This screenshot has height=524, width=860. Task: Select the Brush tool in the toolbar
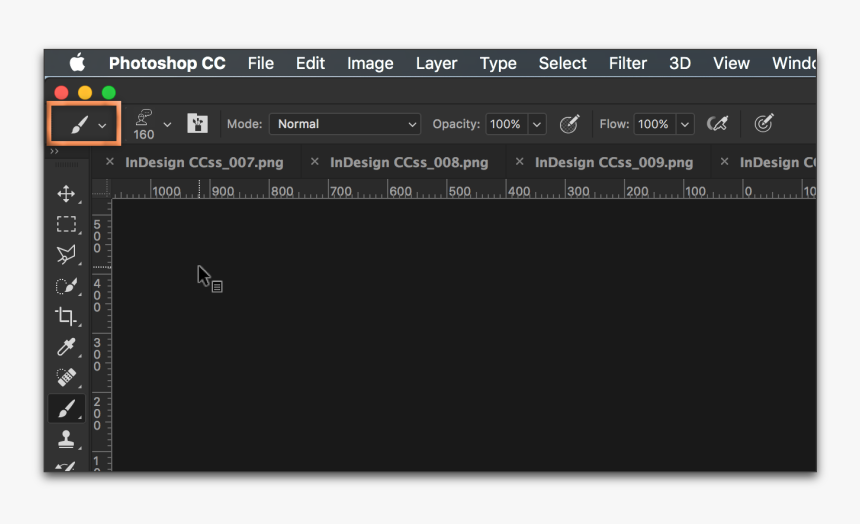tap(66, 409)
